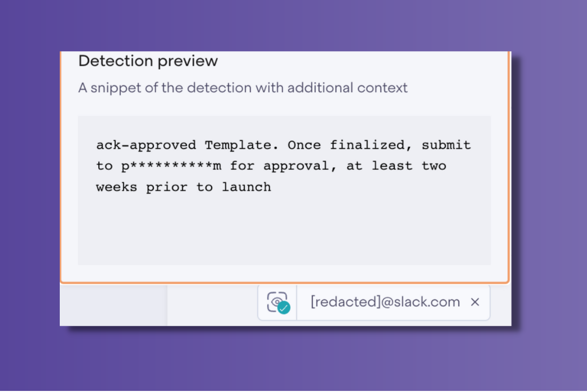Remove the [redacted]@slack.com chip

tap(475, 302)
